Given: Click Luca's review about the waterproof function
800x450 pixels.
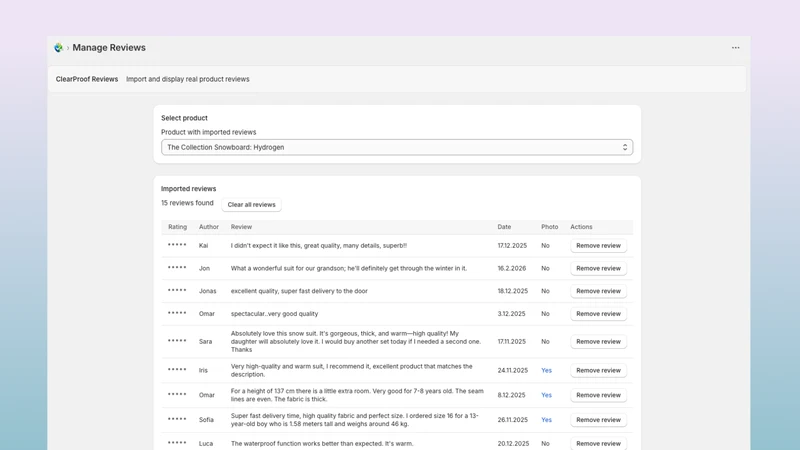Looking at the screenshot, I should click(x=322, y=443).
